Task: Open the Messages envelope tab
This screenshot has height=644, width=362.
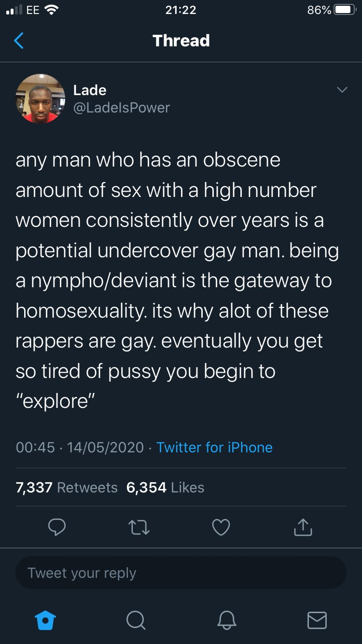Action: [317, 620]
